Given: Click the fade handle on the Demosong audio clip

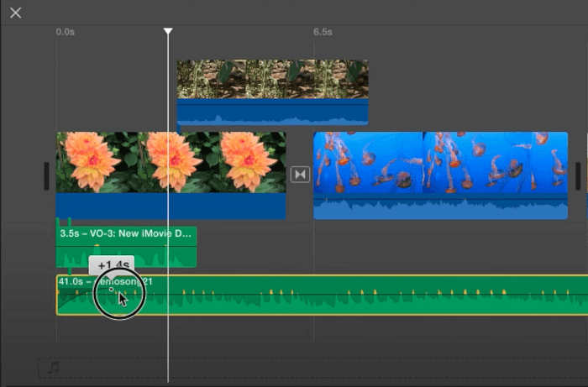Looking at the screenshot, I should pyautogui.click(x=112, y=290).
